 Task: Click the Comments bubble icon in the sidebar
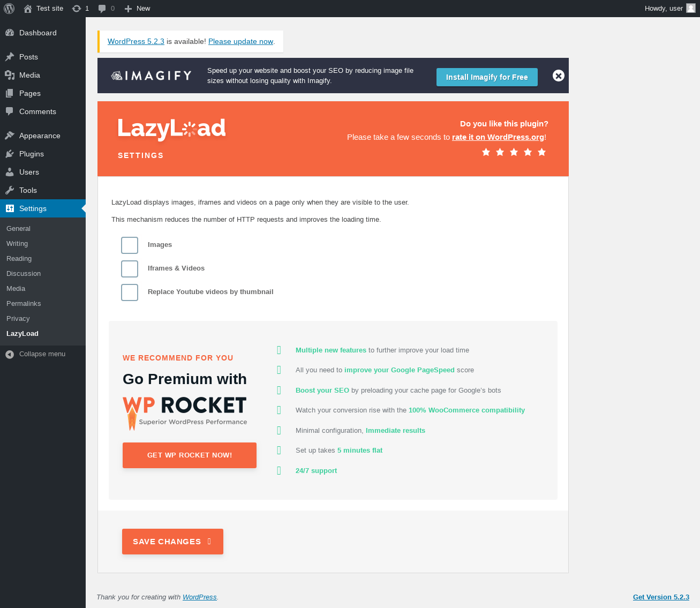(x=10, y=111)
